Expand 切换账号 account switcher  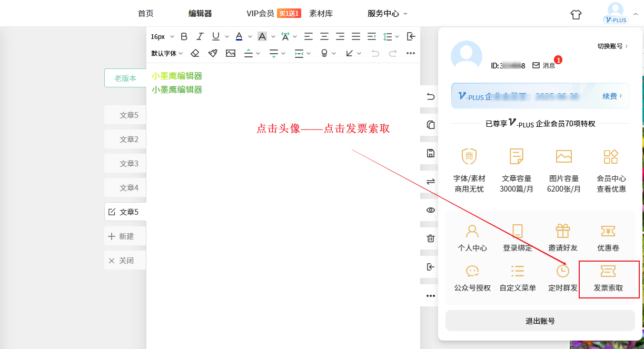pyautogui.click(x=612, y=46)
